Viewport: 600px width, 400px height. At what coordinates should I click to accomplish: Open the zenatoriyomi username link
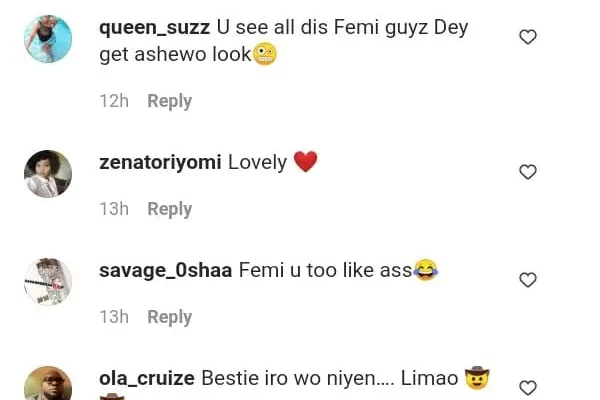pyautogui.click(x=160, y=163)
